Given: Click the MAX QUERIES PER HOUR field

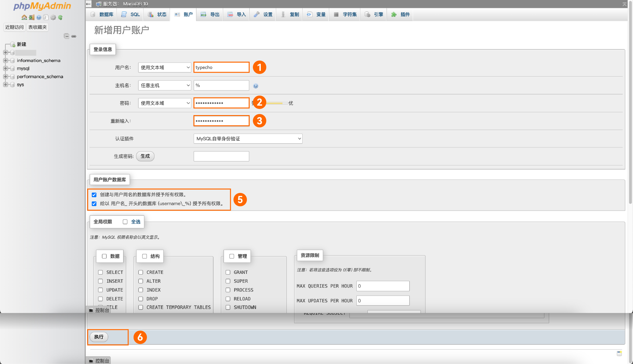Looking at the screenshot, I should coord(383,286).
